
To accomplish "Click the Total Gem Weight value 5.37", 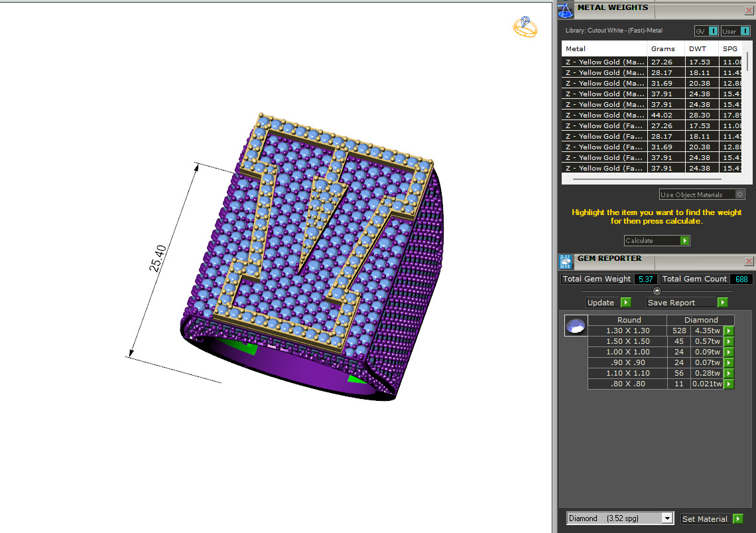I will pos(645,279).
